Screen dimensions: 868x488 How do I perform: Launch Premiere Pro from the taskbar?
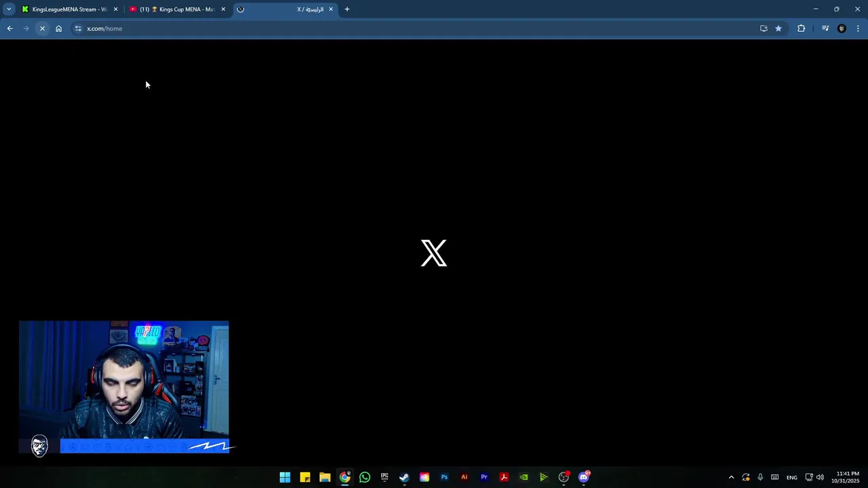tap(484, 477)
